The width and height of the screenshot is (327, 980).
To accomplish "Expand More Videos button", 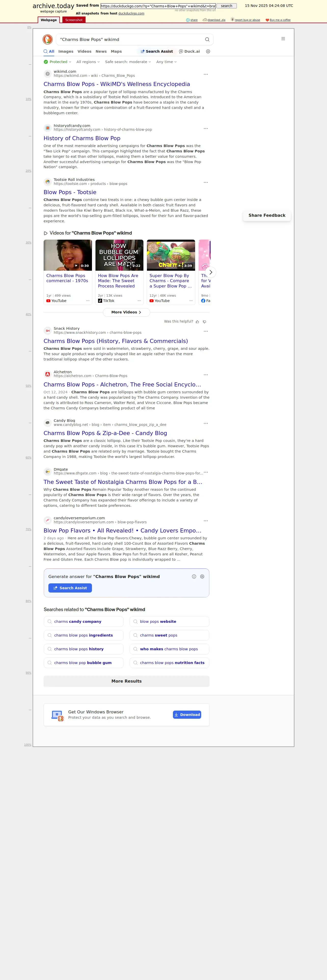I will point(126,312).
